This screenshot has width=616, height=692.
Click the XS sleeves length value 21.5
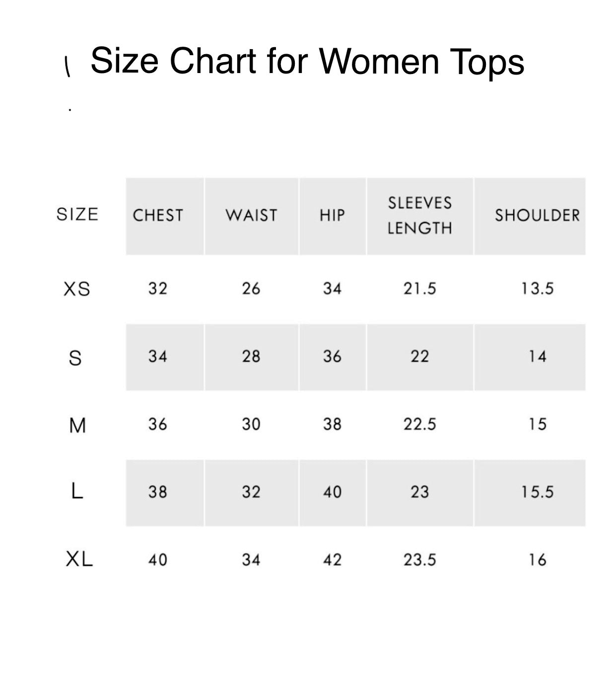click(x=419, y=289)
